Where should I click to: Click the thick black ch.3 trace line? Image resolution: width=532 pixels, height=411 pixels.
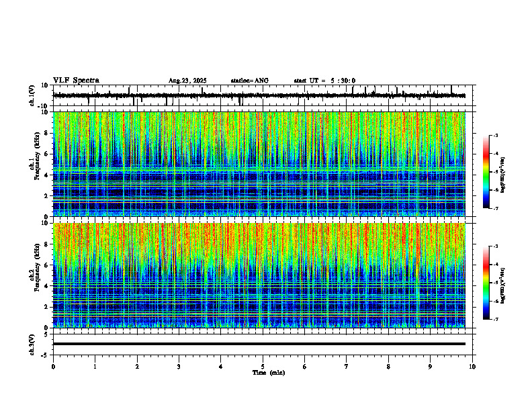[259, 344]
